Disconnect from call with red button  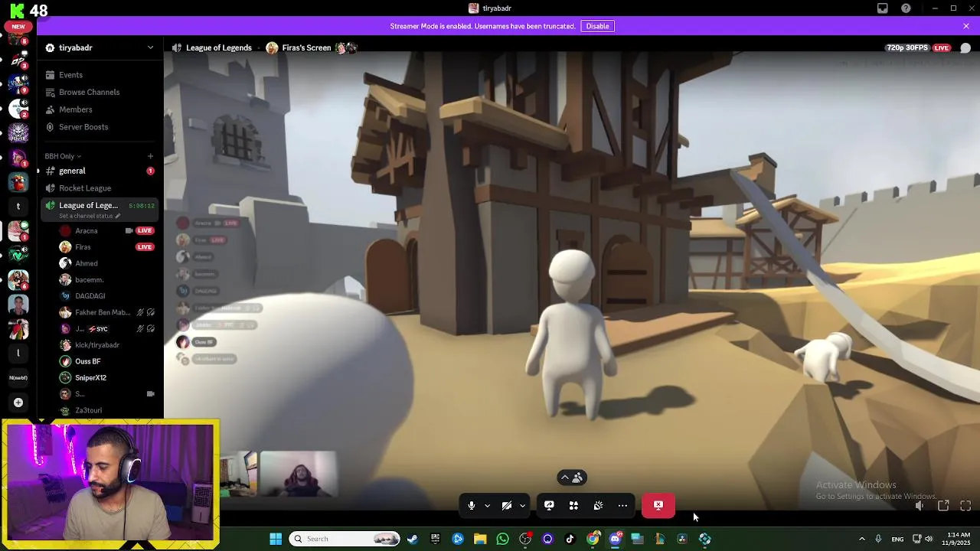click(658, 505)
